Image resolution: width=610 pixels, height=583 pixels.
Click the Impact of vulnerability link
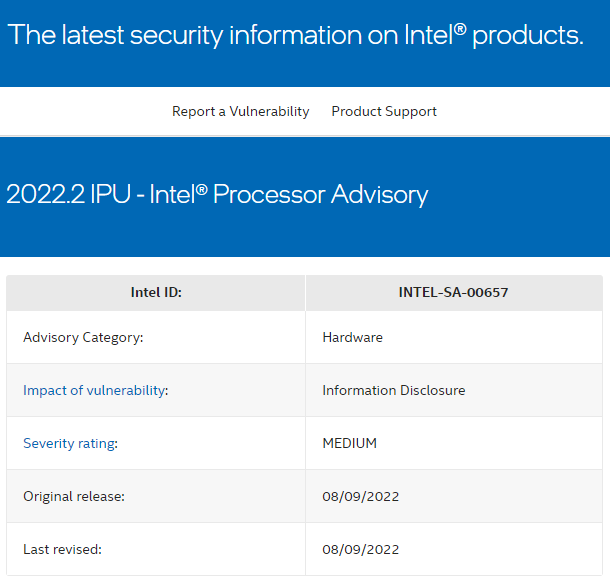(x=95, y=390)
